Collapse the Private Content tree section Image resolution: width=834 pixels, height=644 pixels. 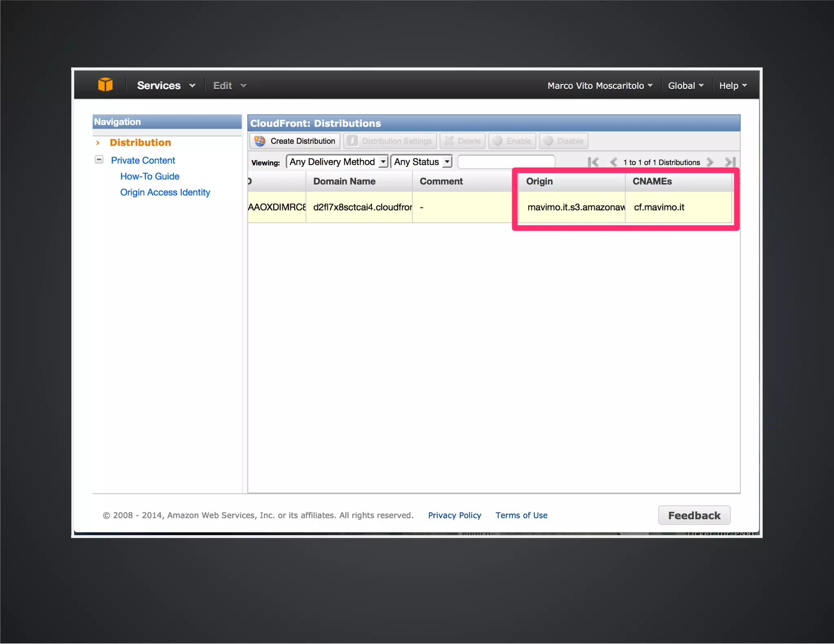click(99, 160)
